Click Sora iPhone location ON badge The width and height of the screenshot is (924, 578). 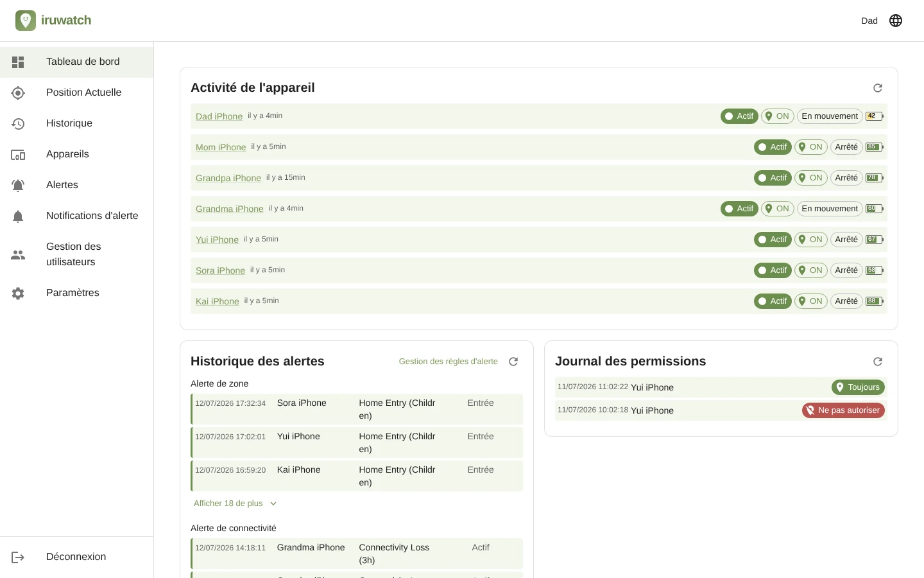pyautogui.click(x=811, y=270)
